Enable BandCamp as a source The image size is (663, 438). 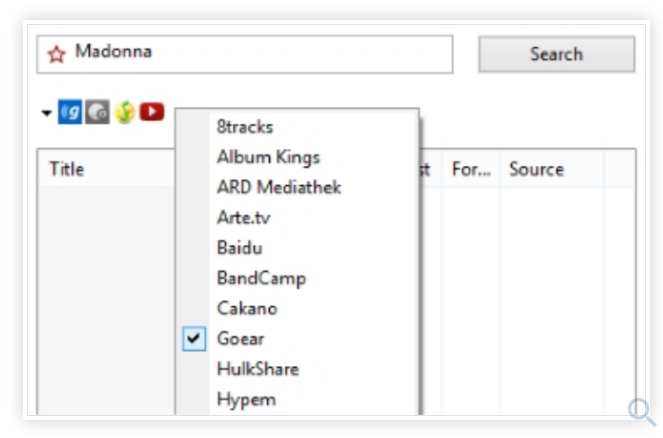tap(261, 278)
